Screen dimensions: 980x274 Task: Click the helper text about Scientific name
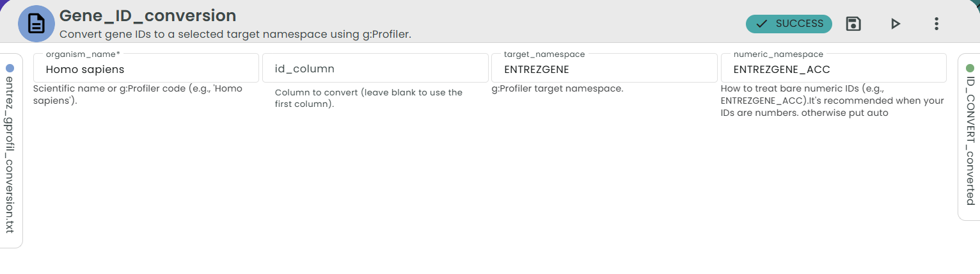point(138,94)
